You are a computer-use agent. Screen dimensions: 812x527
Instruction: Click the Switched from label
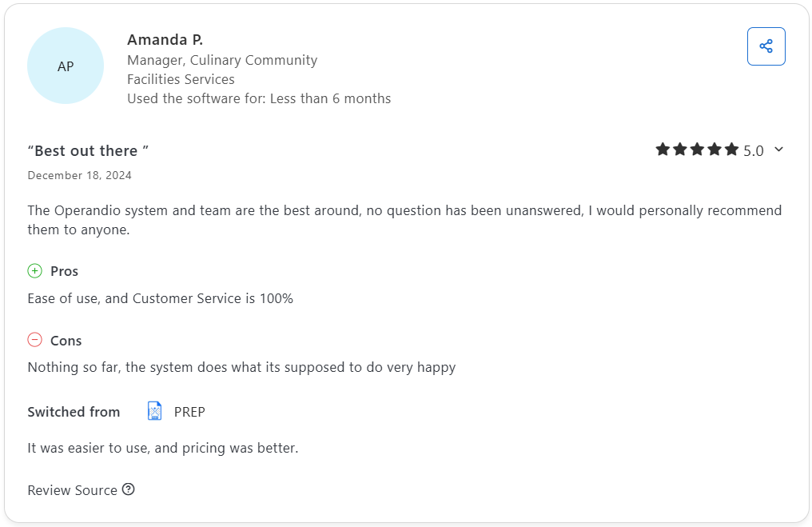tap(74, 412)
